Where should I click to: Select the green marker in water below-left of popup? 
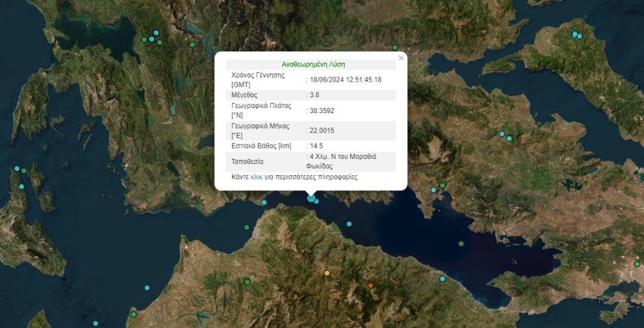click(x=247, y=227)
